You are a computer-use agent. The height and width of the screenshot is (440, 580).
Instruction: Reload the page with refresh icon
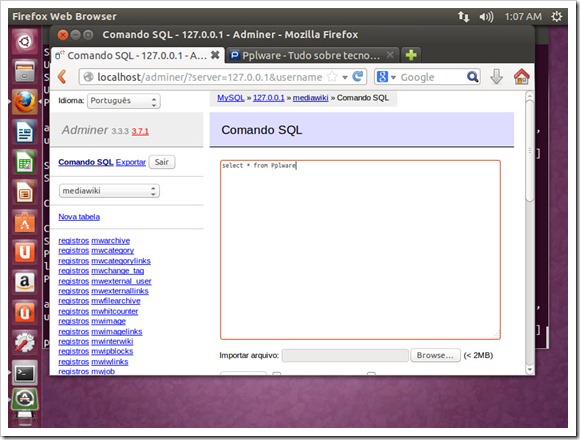pyautogui.click(x=358, y=77)
